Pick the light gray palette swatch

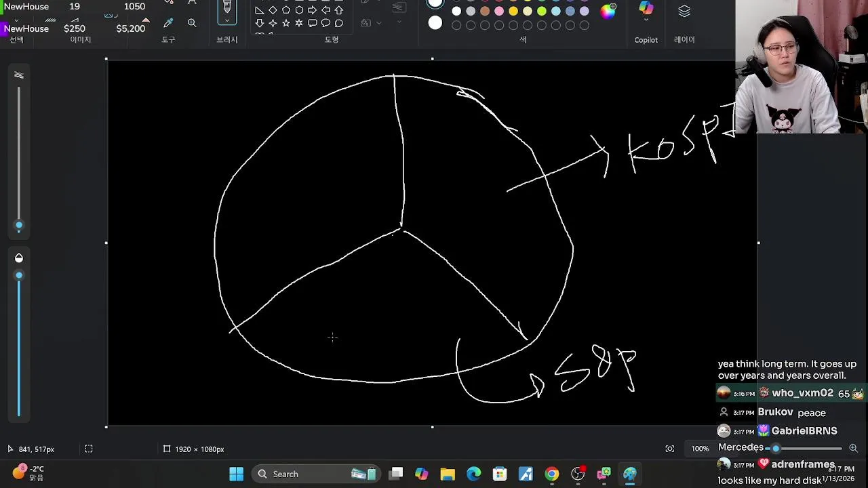point(471,12)
